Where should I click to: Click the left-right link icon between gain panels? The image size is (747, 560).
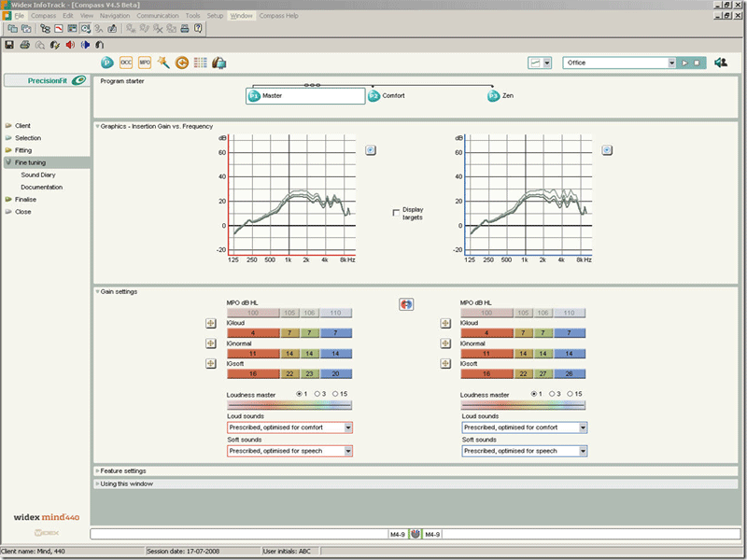(x=406, y=304)
